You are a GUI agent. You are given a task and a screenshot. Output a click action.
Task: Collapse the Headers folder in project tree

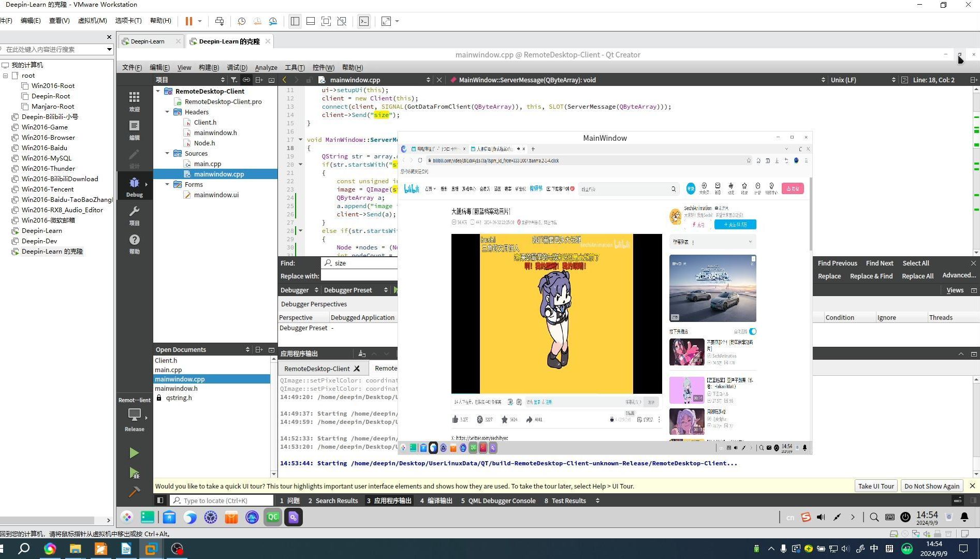pyautogui.click(x=167, y=112)
